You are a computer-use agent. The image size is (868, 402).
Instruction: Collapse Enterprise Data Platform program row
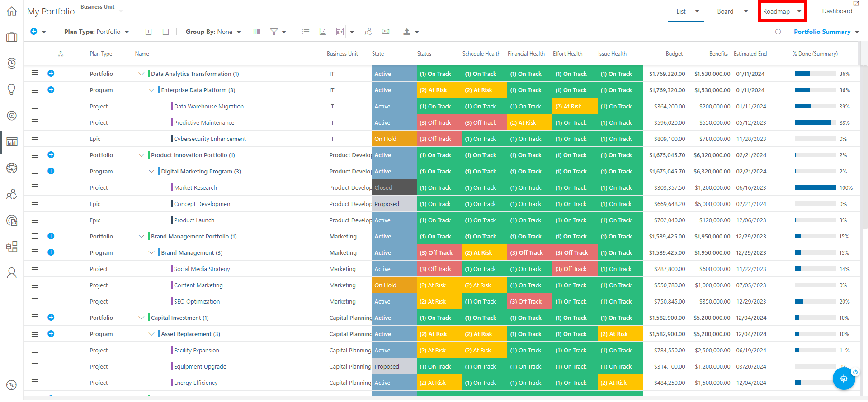click(x=151, y=90)
